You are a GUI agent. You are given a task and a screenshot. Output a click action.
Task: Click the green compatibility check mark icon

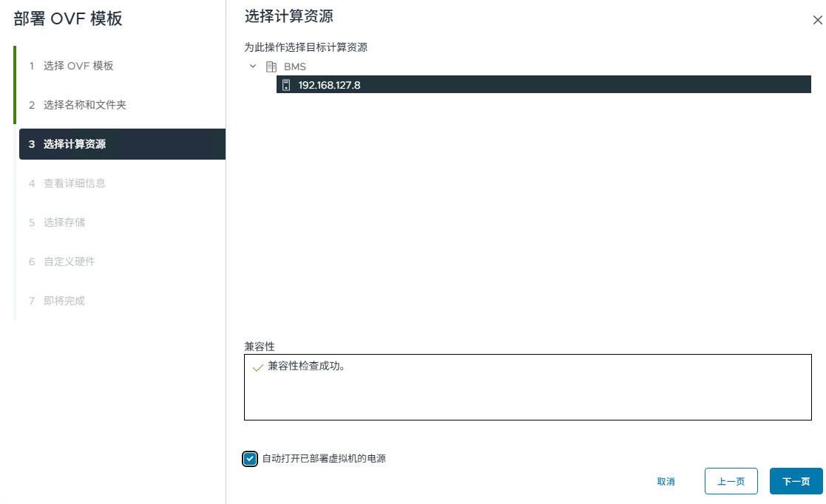257,367
